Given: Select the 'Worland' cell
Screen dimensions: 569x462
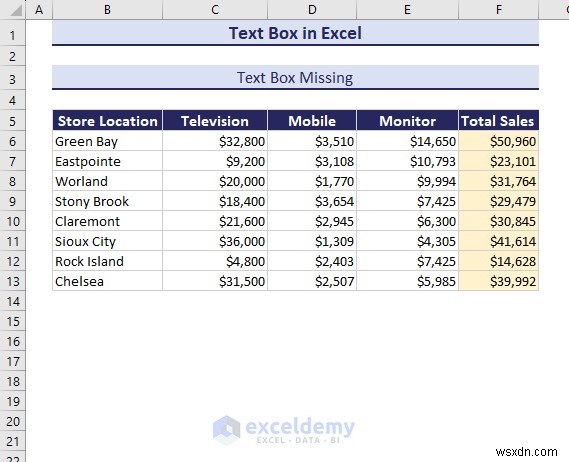Looking at the screenshot, I should (107, 181).
